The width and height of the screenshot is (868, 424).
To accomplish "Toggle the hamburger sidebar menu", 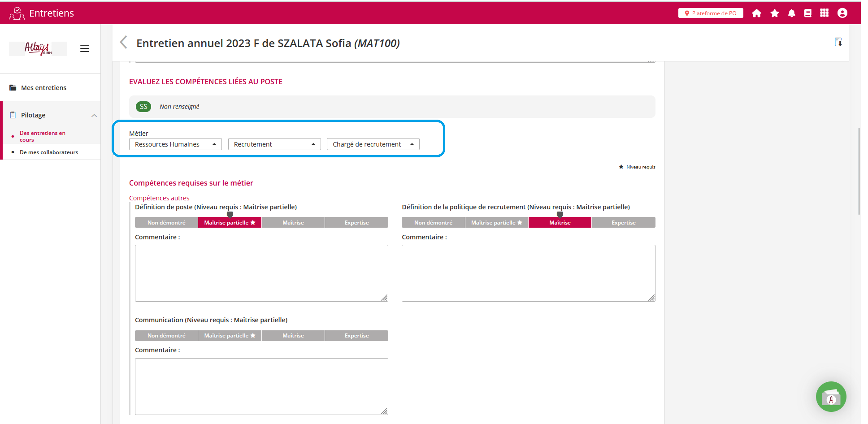I will [85, 48].
